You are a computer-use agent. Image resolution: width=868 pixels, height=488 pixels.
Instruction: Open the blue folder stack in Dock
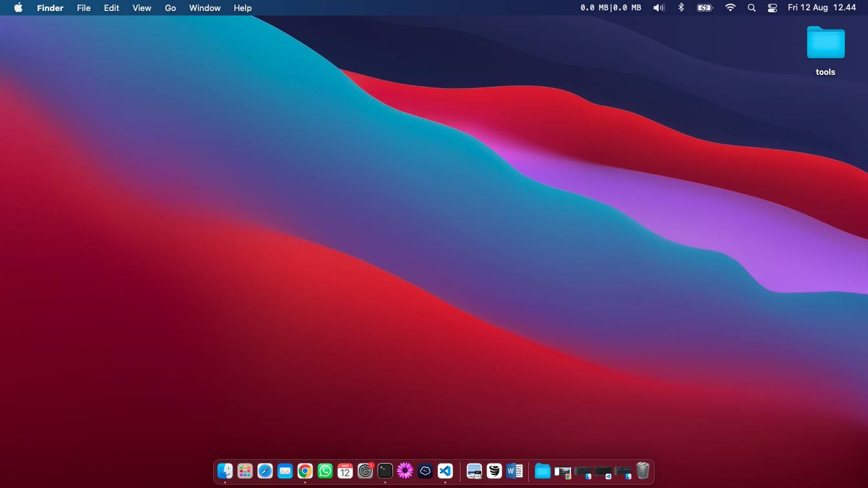(542, 471)
